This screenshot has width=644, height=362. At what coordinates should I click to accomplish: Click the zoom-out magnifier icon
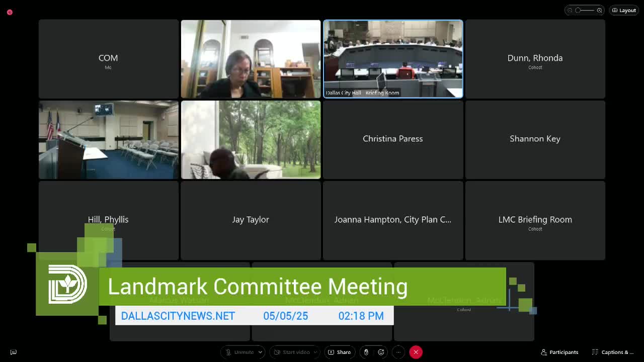point(569,10)
